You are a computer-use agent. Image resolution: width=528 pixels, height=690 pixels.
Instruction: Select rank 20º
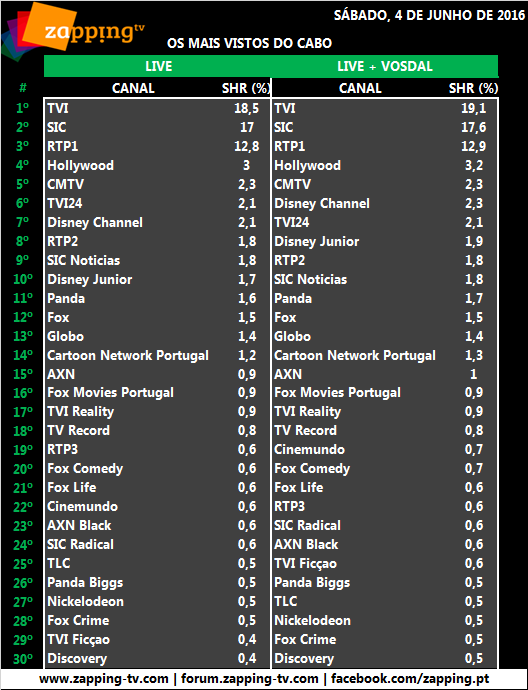pos(23,469)
